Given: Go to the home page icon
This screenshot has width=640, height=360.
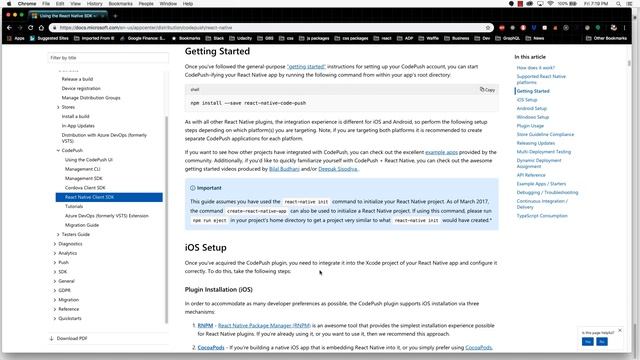Looking at the screenshot, I should [41, 28].
